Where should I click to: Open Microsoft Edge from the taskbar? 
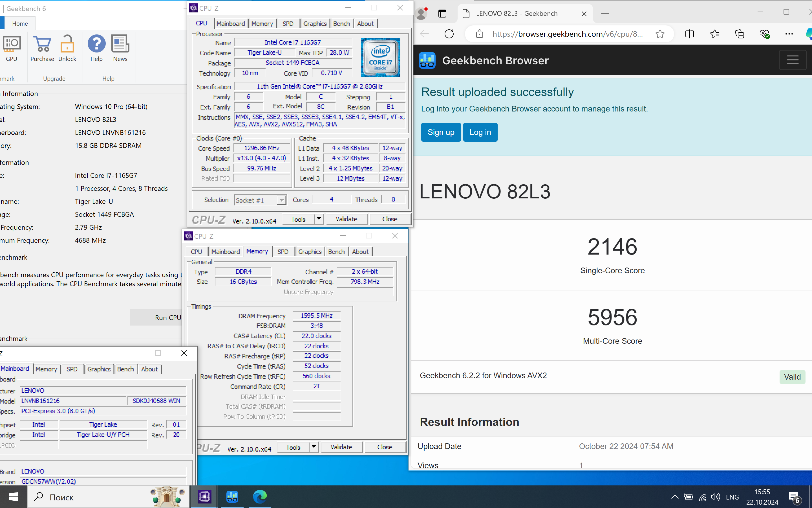coord(260,497)
